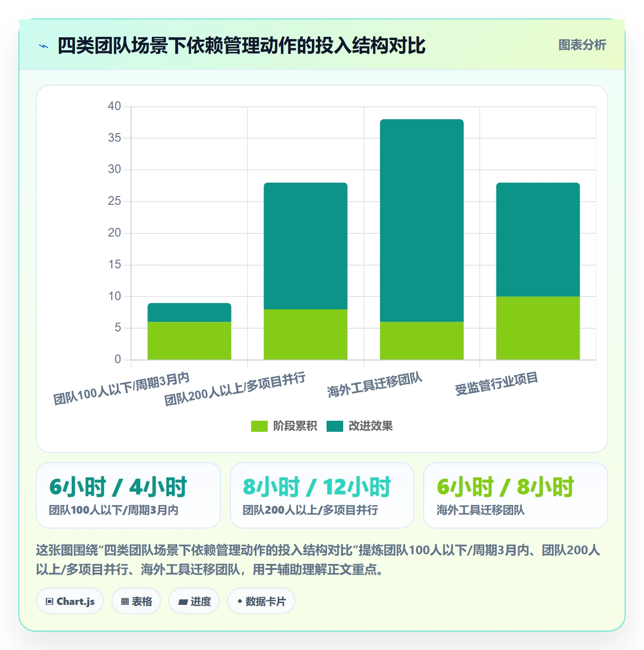The image size is (644, 650).
Task: Click the teal bar segment for 团队100人以下/周期3月内
Action: point(190,312)
